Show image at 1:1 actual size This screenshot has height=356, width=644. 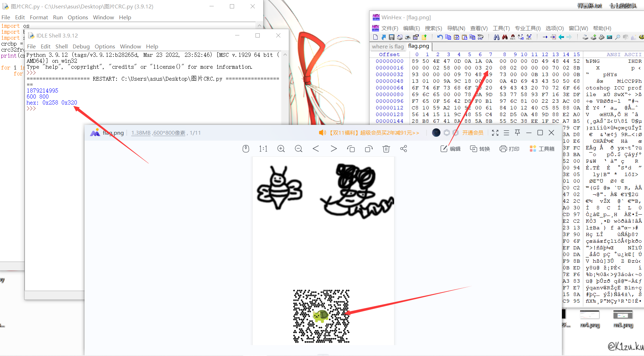tap(263, 149)
